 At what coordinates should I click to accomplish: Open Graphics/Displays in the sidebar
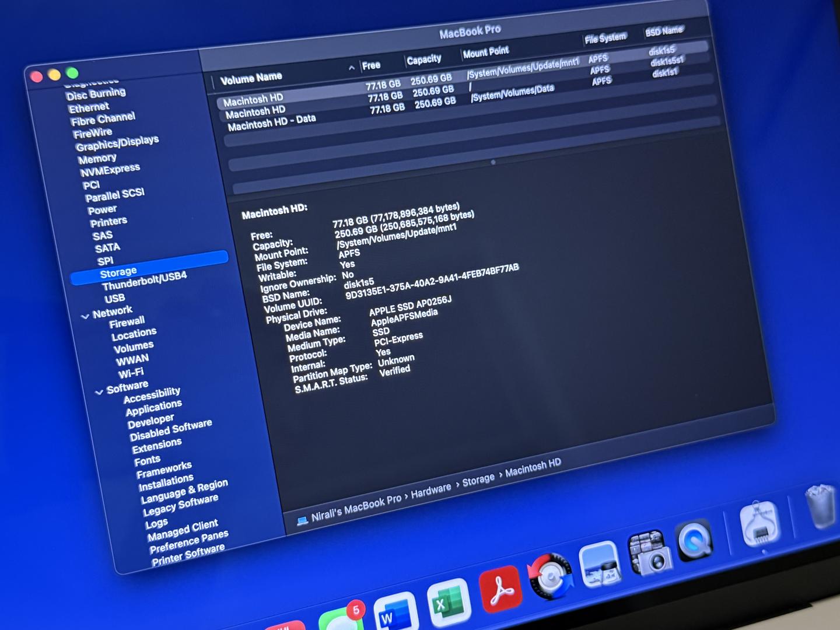[117, 143]
